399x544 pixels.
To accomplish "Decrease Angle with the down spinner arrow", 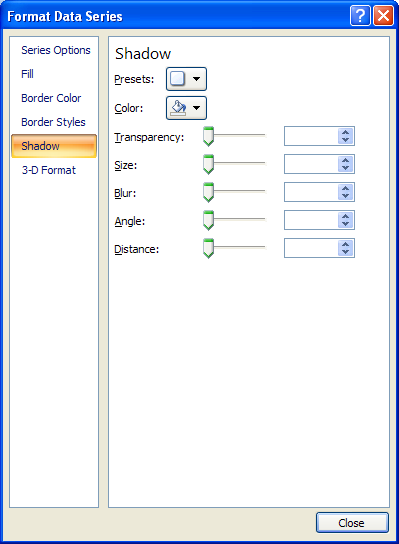I will click(346, 224).
